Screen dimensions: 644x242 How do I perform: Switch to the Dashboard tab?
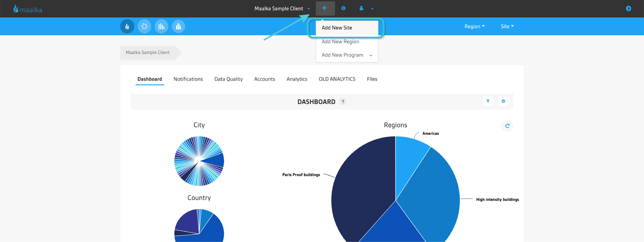coord(150,79)
